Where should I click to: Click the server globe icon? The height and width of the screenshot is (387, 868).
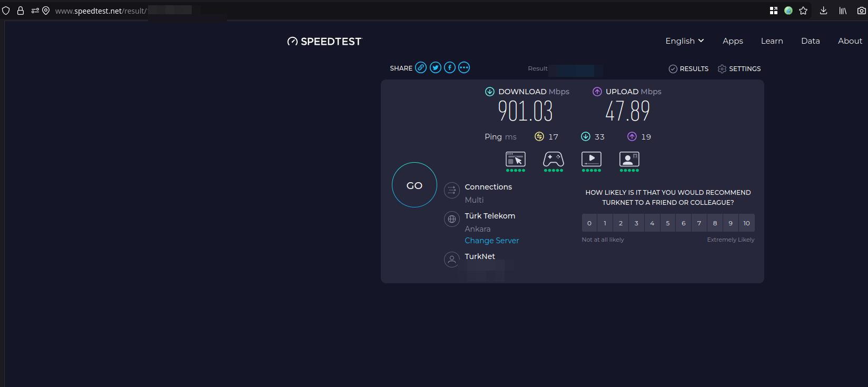coord(452,219)
